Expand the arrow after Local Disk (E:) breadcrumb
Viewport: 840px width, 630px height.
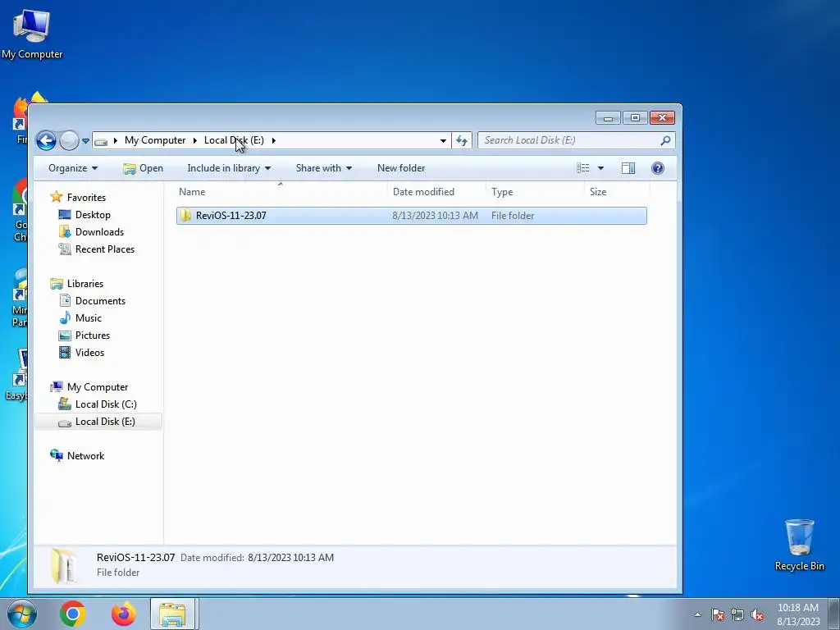click(x=274, y=140)
